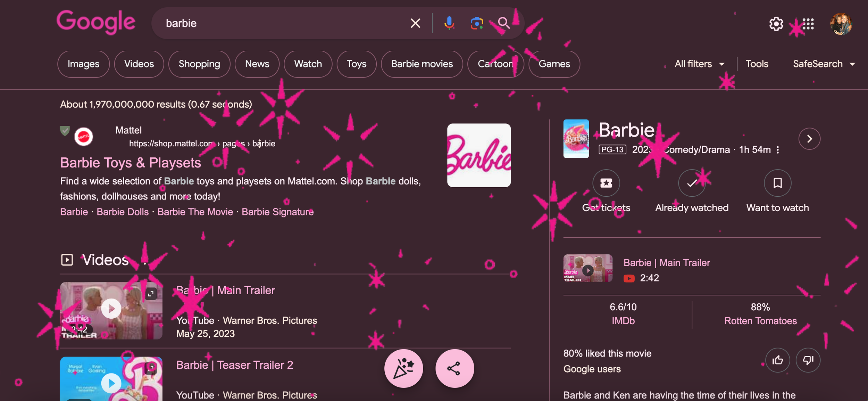Click the Barbie panel next arrow
The height and width of the screenshot is (401, 868).
(809, 139)
